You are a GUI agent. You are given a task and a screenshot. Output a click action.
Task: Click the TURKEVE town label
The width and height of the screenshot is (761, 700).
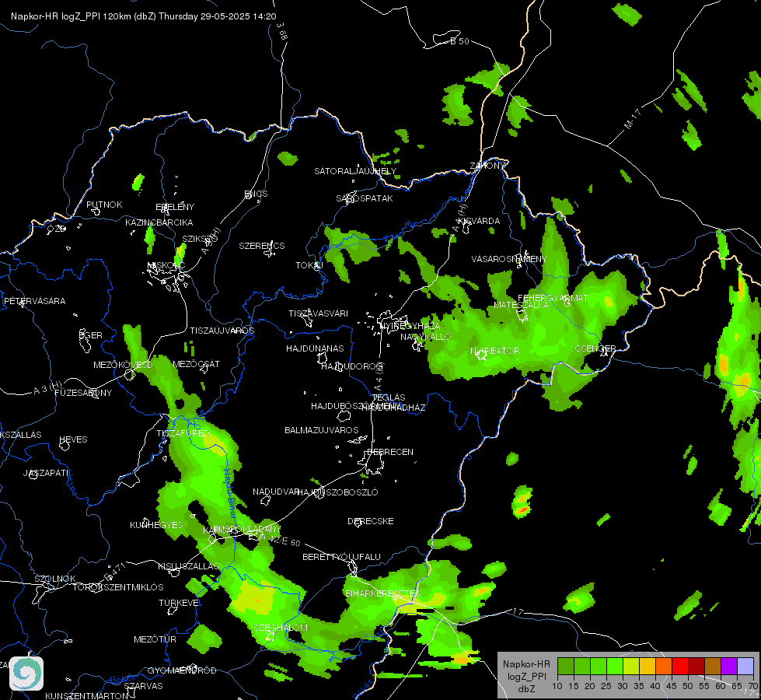(179, 602)
